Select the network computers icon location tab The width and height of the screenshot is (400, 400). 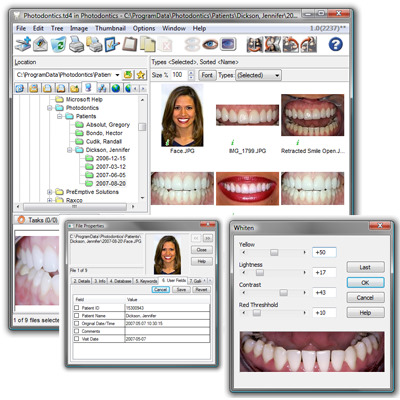click(102, 88)
